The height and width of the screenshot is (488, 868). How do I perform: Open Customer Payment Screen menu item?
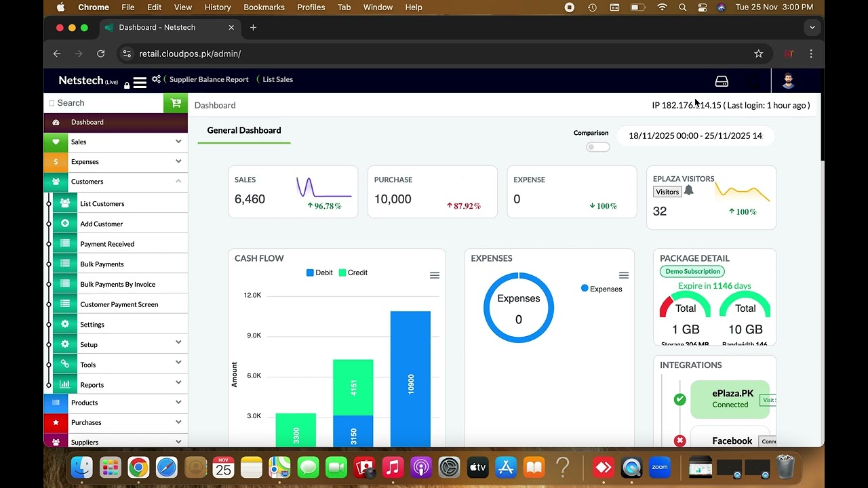[x=120, y=304]
